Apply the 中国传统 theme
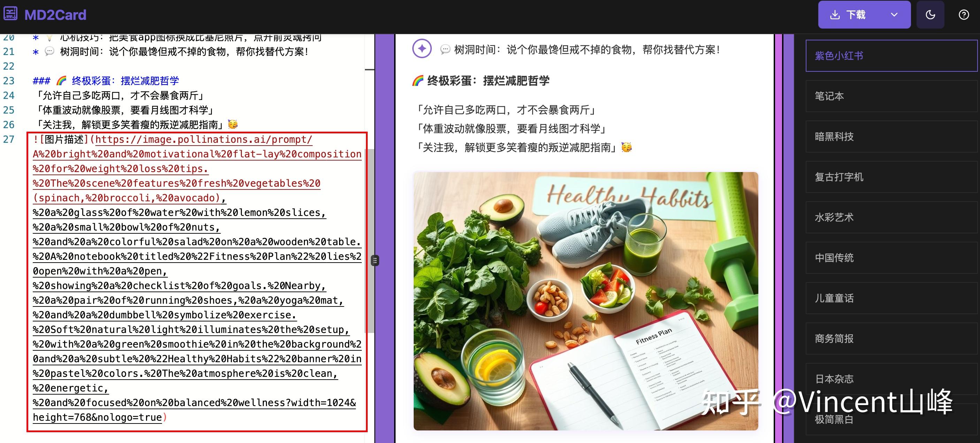The width and height of the screenshot is (980, 443). tap(891, 257)
